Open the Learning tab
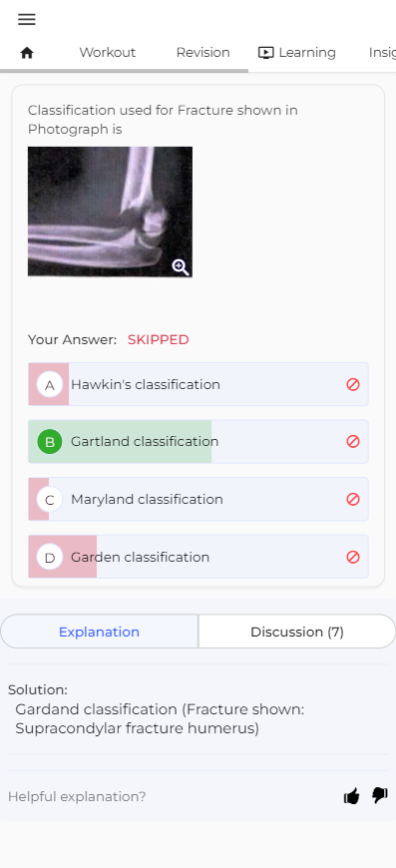 (297, 53)
